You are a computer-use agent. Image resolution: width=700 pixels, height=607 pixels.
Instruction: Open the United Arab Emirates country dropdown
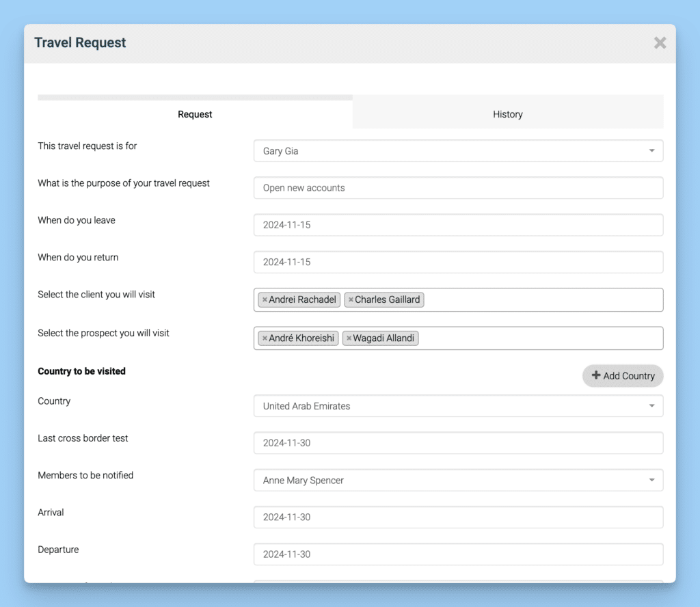(458, 406)
